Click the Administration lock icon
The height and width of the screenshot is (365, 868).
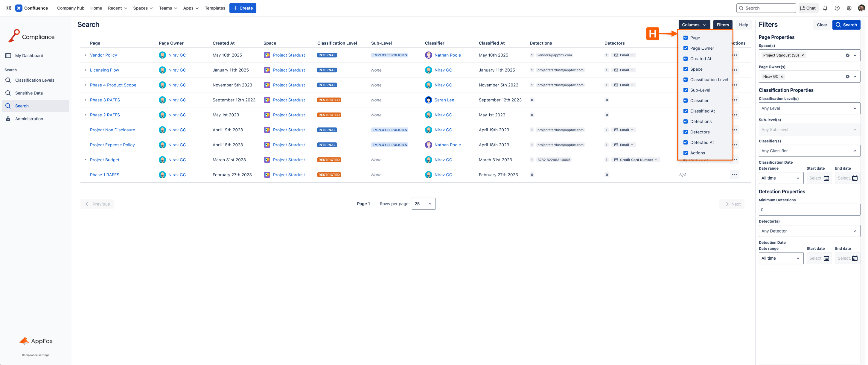point(8,119)
